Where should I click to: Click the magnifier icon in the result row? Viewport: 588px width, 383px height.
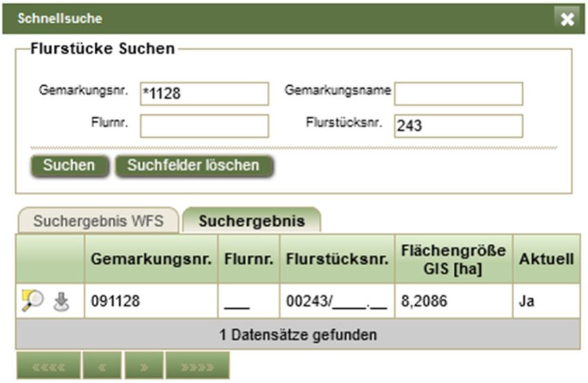tap(33, 301)
